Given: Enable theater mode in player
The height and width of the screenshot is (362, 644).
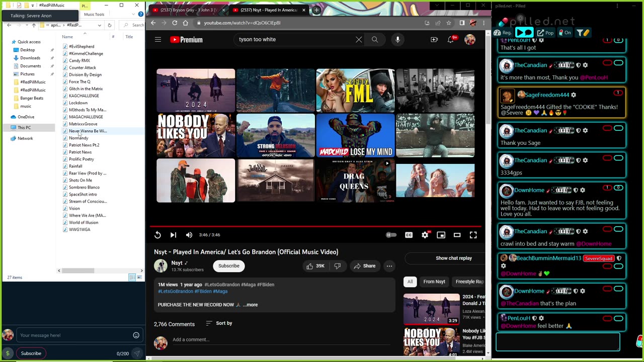Looking at the screenshot, I should click(x=457, y=235).
